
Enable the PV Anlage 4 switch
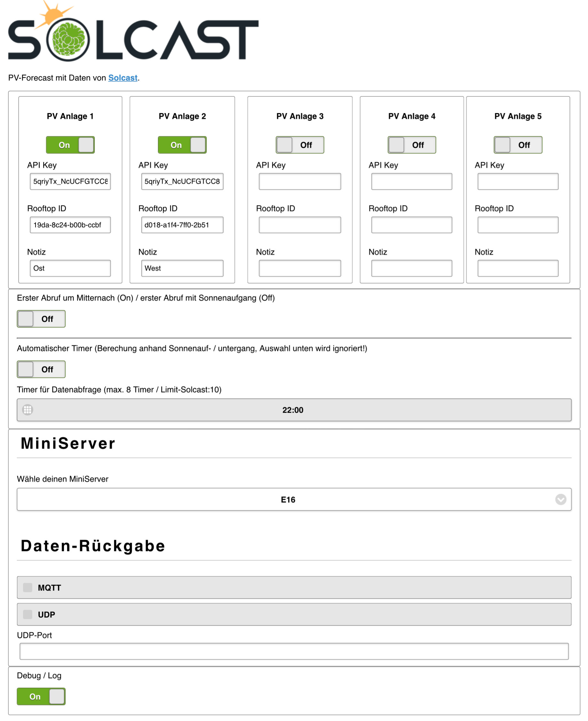[412, 145]
